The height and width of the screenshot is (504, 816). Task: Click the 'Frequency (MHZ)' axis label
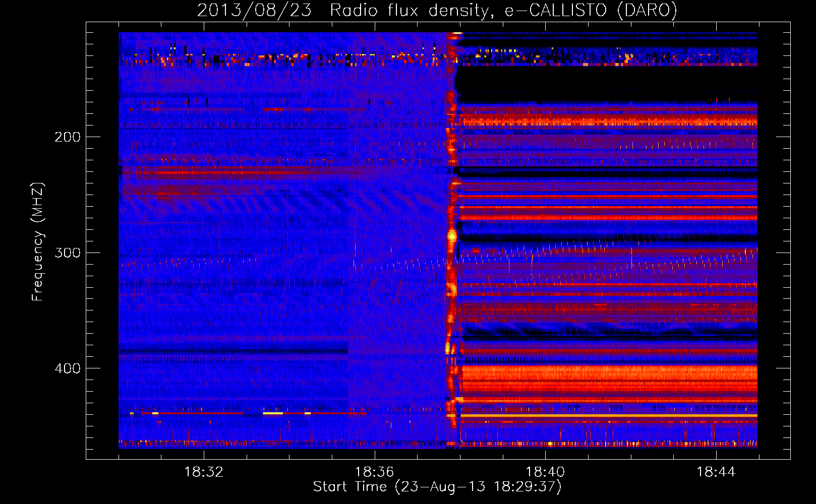(x=38, y=242)
